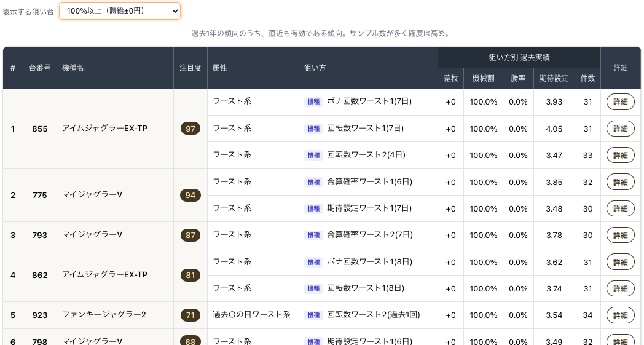The image size is (644, 345).
Task: Click 機種 tag beside 回転数ワースト1(7日)
Action: coord(313,129)
